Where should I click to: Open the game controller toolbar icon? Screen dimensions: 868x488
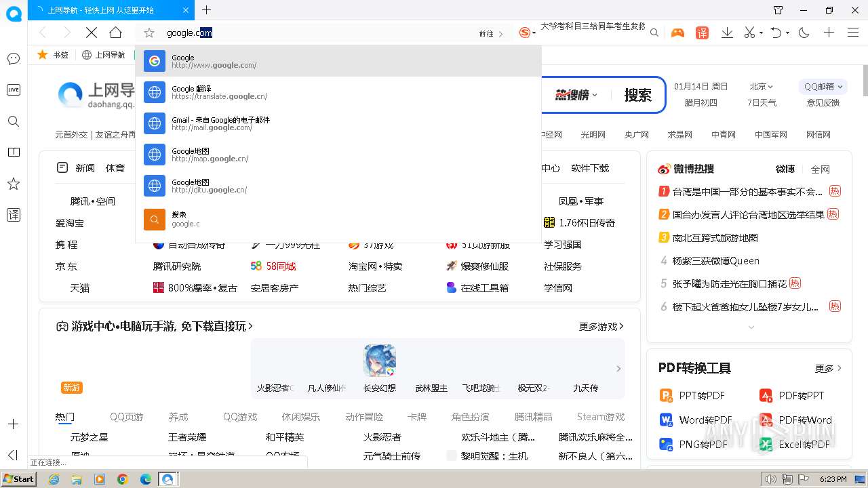[677, 33]
